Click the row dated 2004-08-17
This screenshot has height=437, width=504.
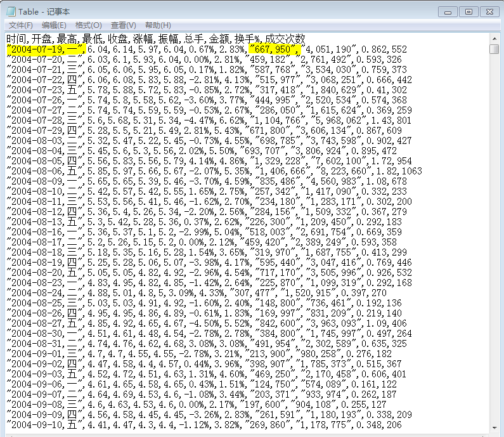coord(202,242)
